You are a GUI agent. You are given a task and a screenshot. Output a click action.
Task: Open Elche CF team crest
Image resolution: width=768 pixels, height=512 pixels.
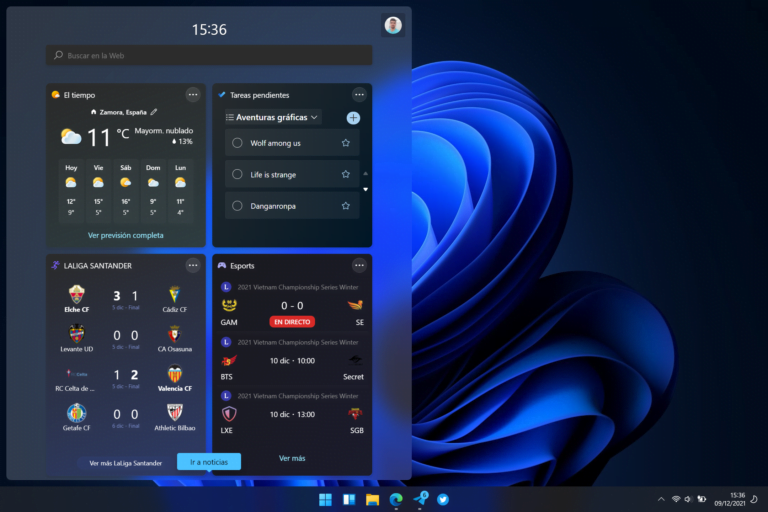tap(76, 294)
